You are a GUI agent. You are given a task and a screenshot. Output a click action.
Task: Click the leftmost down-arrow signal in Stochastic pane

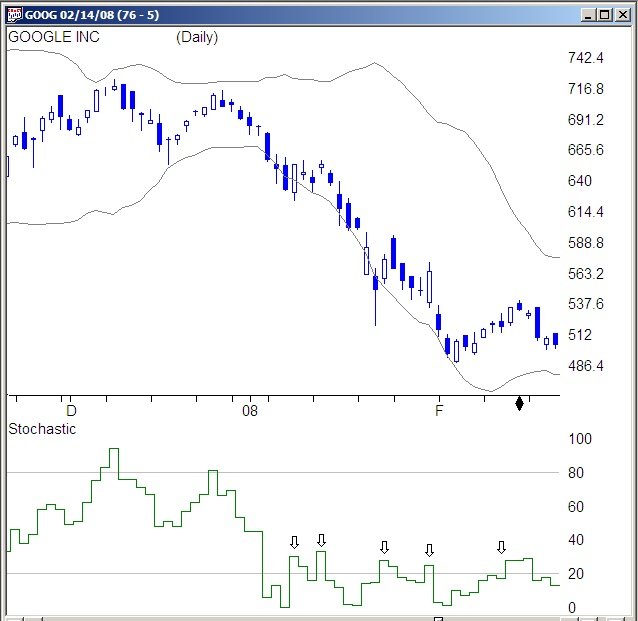pos(294,542)
